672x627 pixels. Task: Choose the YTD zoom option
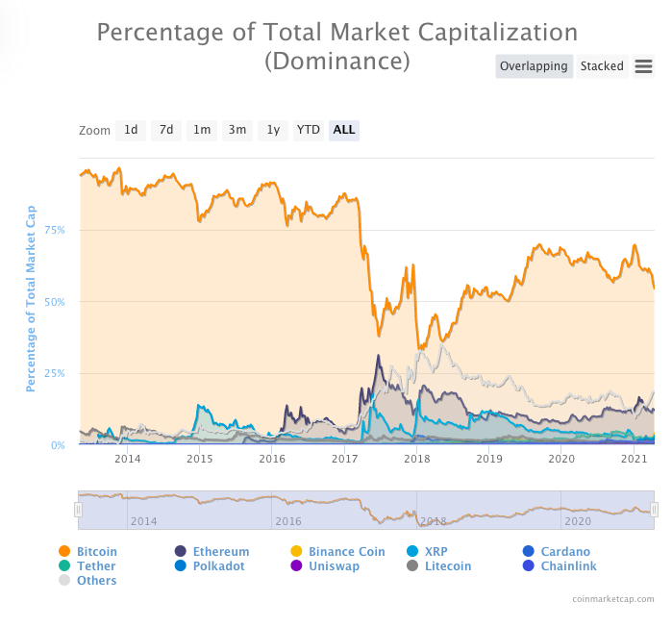(x=308, y=130)
